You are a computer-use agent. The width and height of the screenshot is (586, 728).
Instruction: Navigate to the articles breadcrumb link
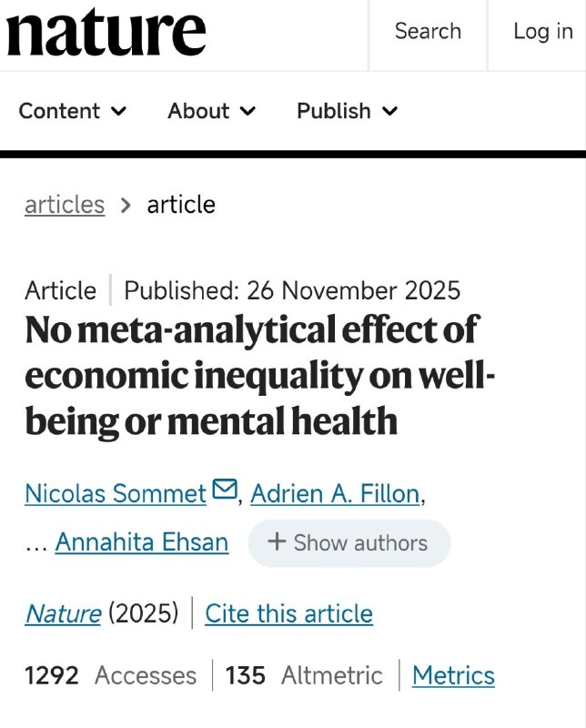(x=65, y=205)
